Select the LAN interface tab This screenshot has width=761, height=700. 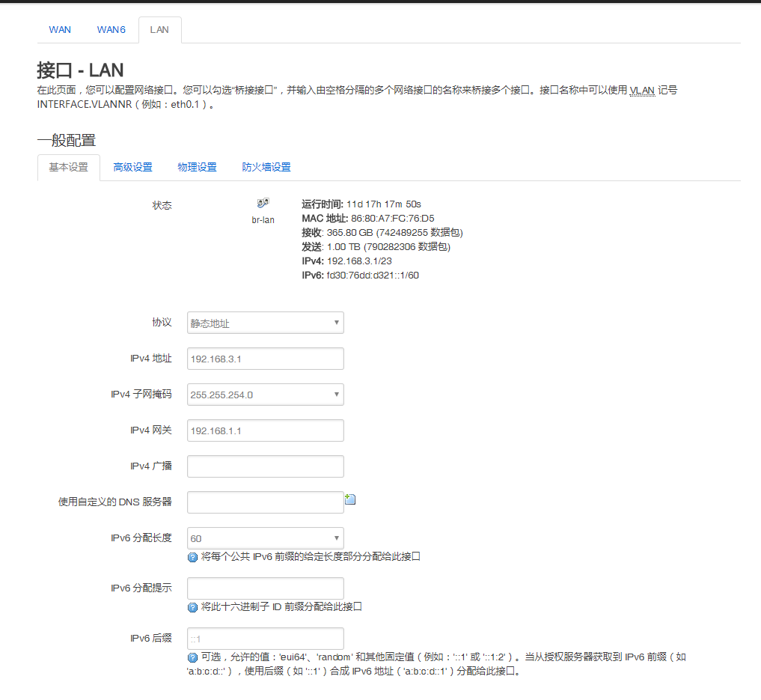[159, 30]
